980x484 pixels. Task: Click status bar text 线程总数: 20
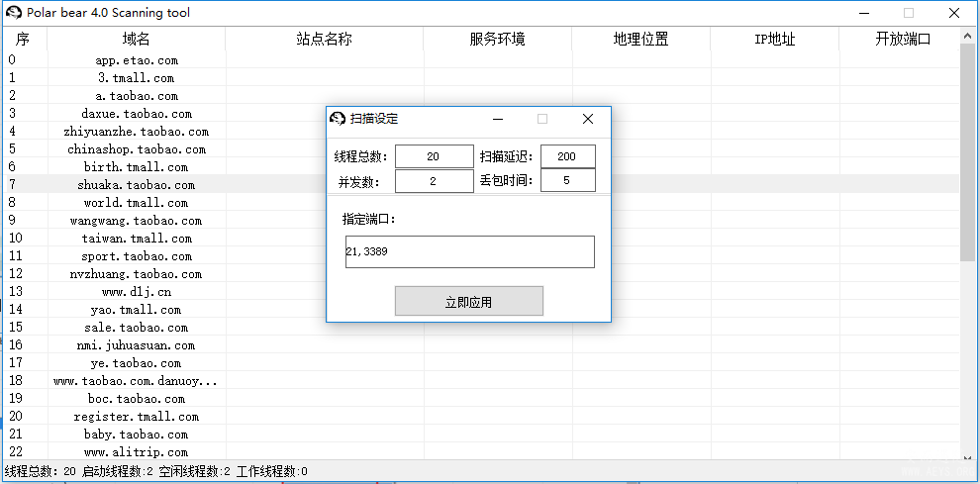pos(40,471)
